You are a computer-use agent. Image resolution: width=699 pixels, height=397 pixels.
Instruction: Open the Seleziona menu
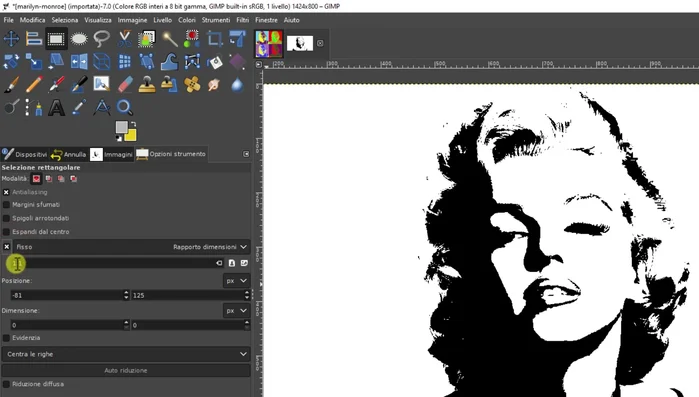point(65,20)
